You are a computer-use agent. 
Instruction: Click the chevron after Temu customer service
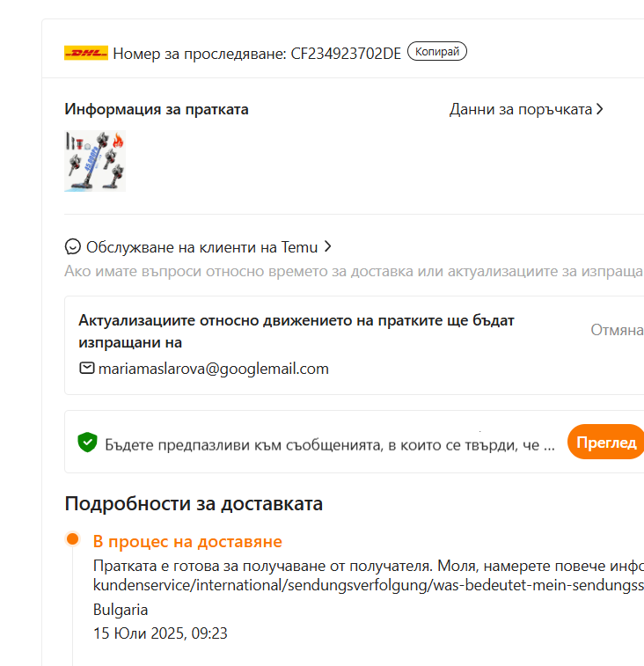(327, 246)
